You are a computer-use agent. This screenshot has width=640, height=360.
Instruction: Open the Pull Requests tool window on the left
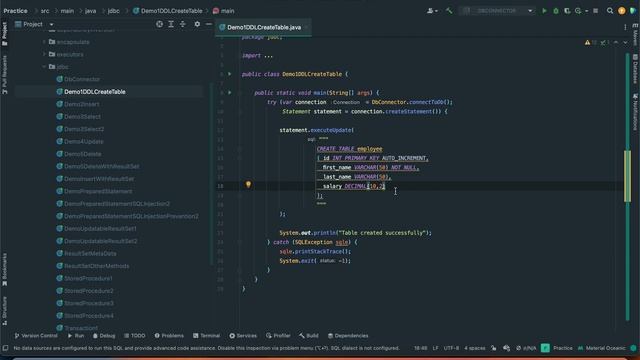[4, 75]
